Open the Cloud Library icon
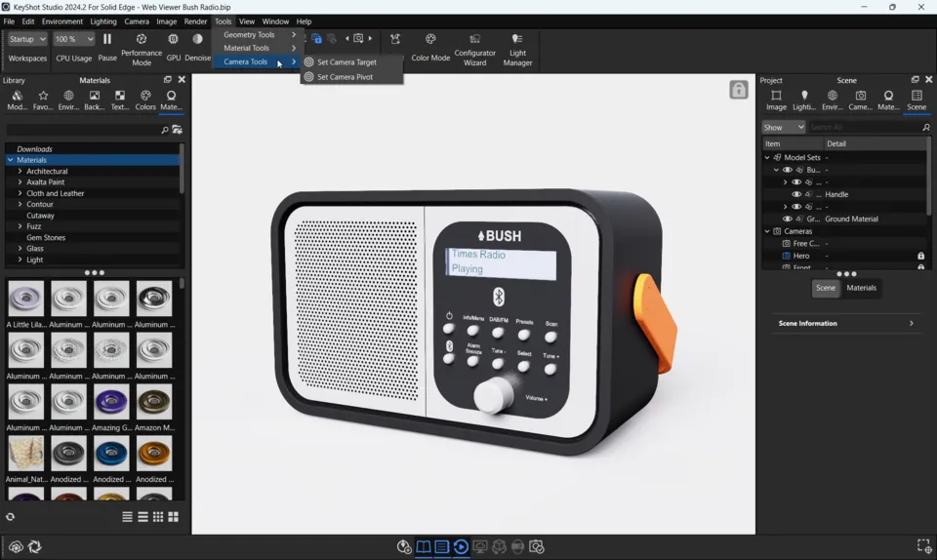937x560 pixels. [17, 547]
